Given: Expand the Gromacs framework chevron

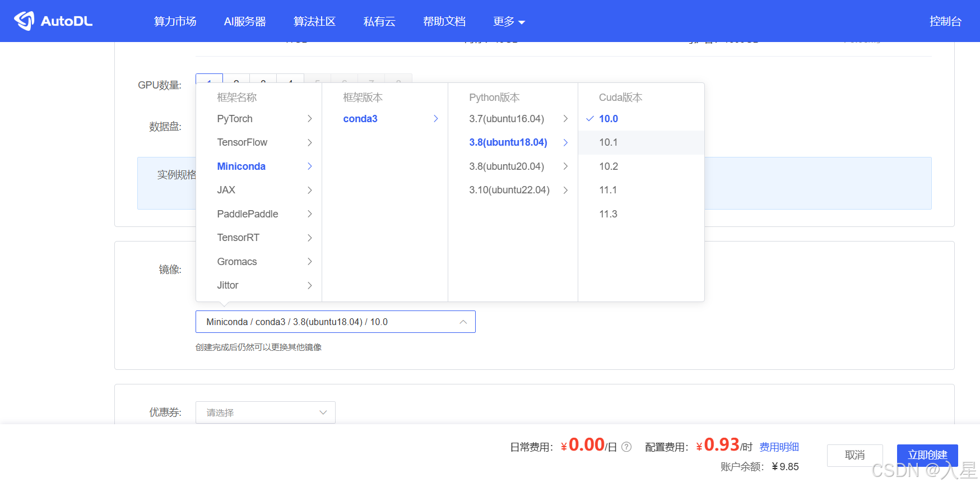Looking at the screenshot, I should point(310,262).
